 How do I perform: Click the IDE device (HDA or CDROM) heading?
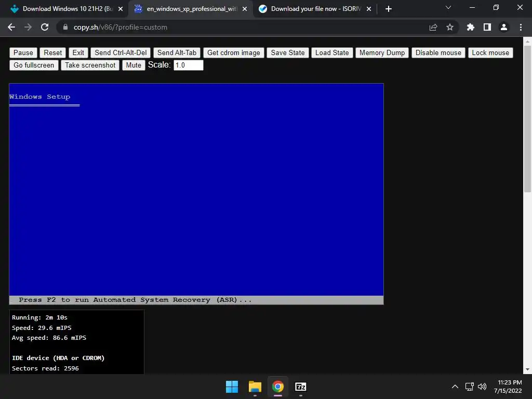click(58, 358)
